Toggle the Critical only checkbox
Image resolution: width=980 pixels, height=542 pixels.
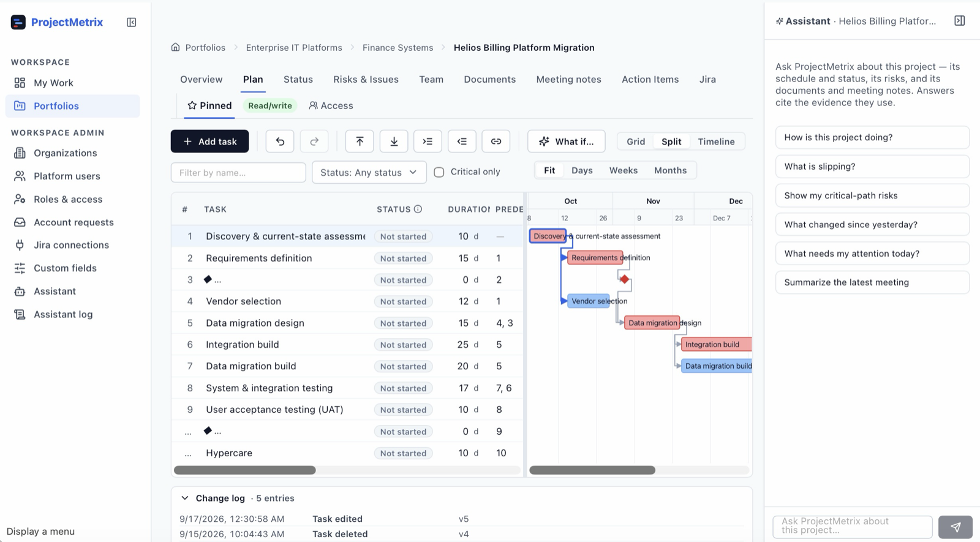pos(439,172)
